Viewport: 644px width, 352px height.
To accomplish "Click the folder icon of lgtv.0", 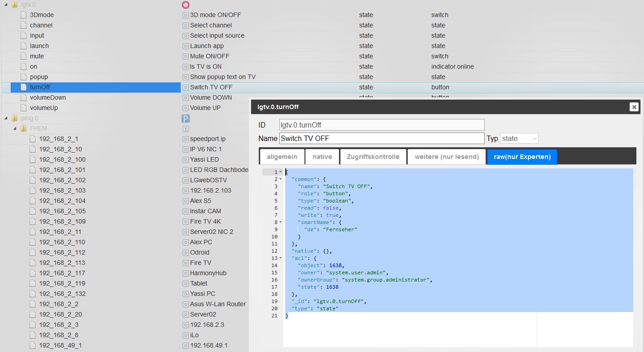I will pos(14,5).
